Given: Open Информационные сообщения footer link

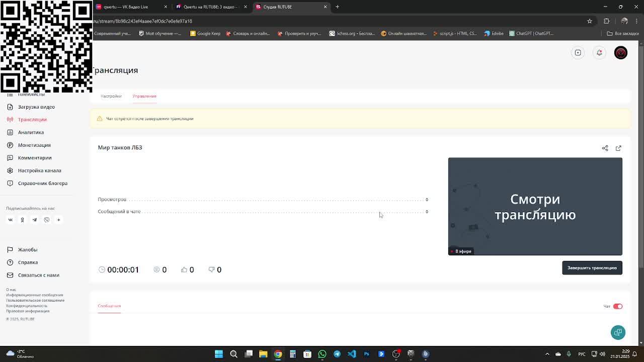Looking at the screenshot, I should click(x=34, y=295).
